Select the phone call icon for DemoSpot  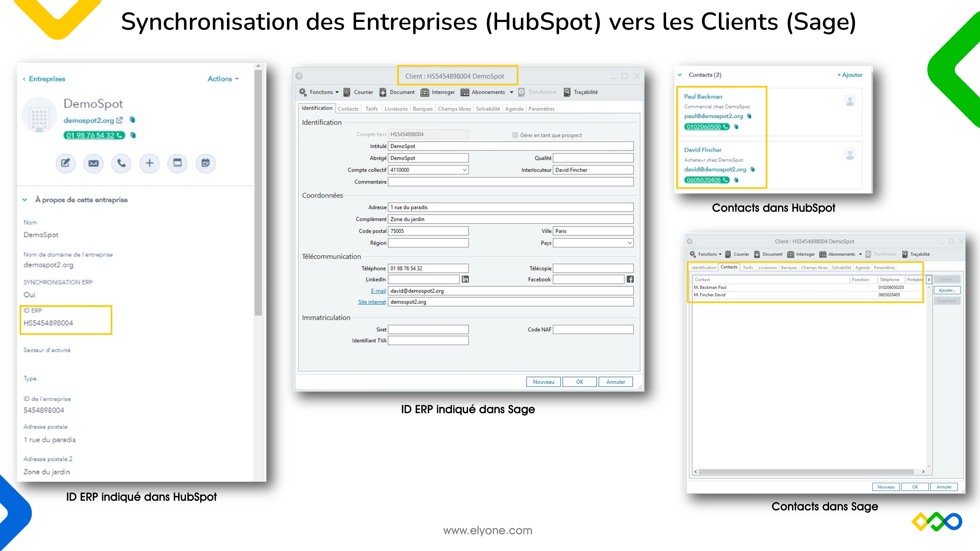[121, 163]
